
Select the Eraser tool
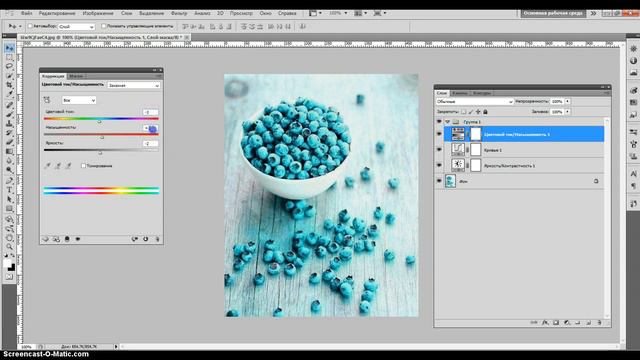(x=9, y=142)
